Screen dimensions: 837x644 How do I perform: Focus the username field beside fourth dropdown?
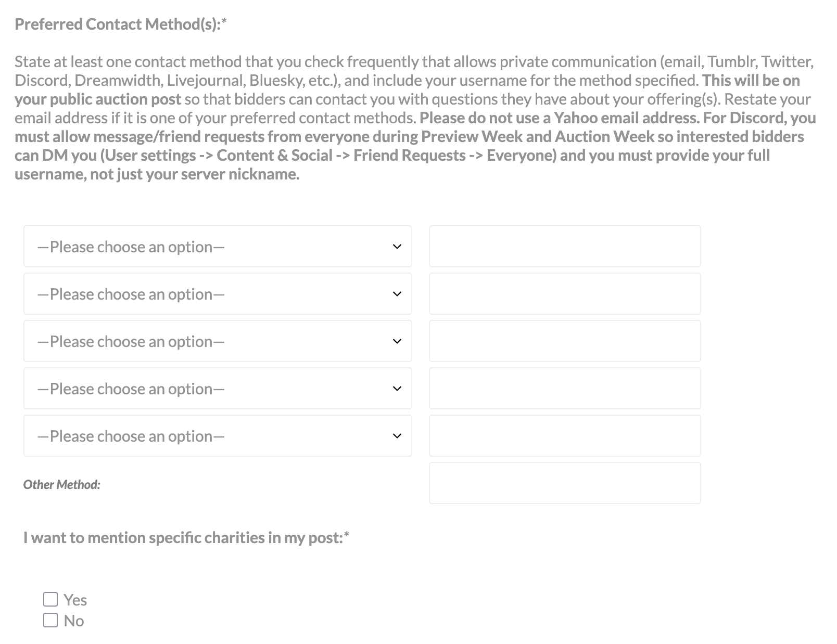point(565,389)
